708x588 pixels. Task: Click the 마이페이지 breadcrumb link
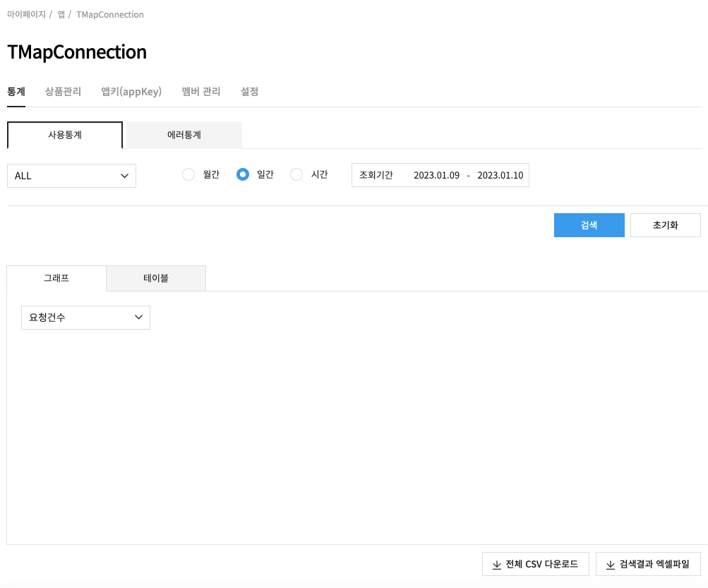[26, 14]
